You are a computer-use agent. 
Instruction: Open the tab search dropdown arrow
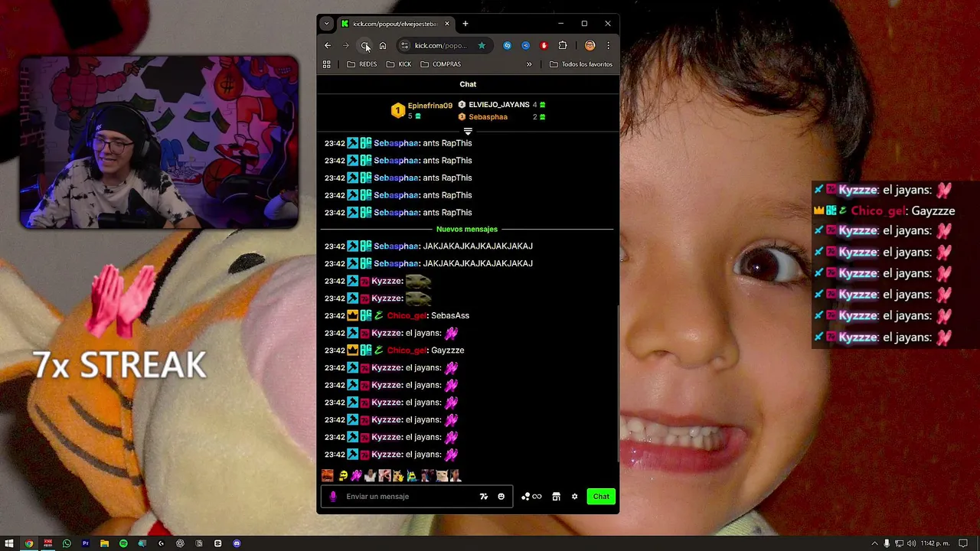point(327,24)
